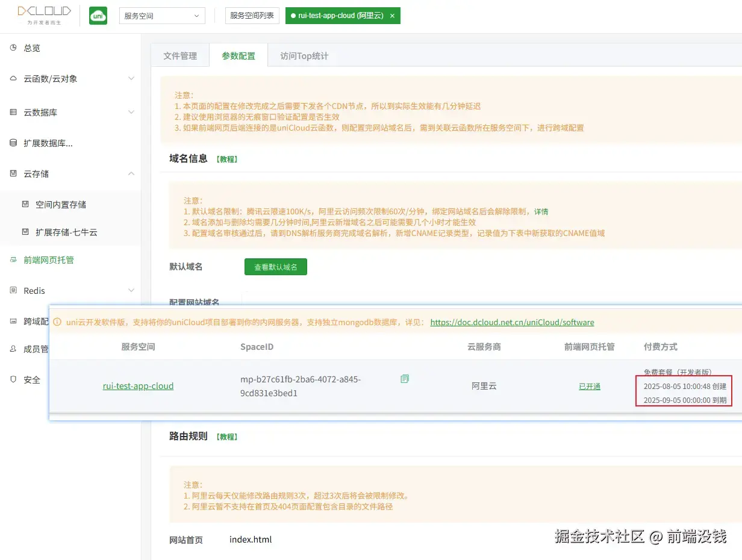Open the 路由规则 【教程】 link

[x=226, y=437]
